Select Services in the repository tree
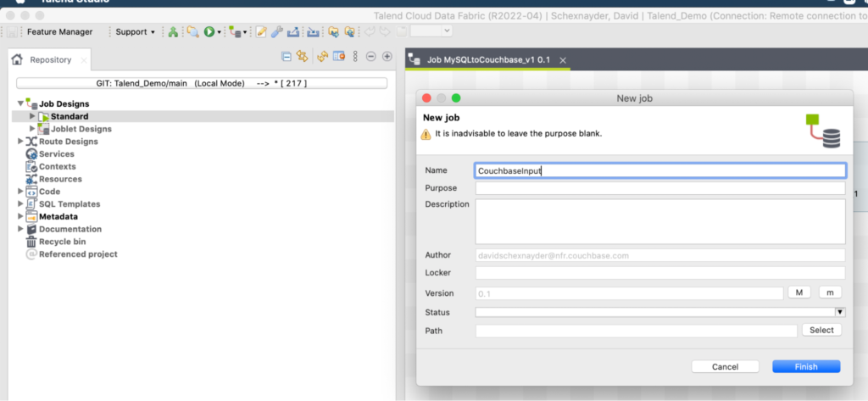The width and height of the screenshot is (868, 401). (57, 154)
